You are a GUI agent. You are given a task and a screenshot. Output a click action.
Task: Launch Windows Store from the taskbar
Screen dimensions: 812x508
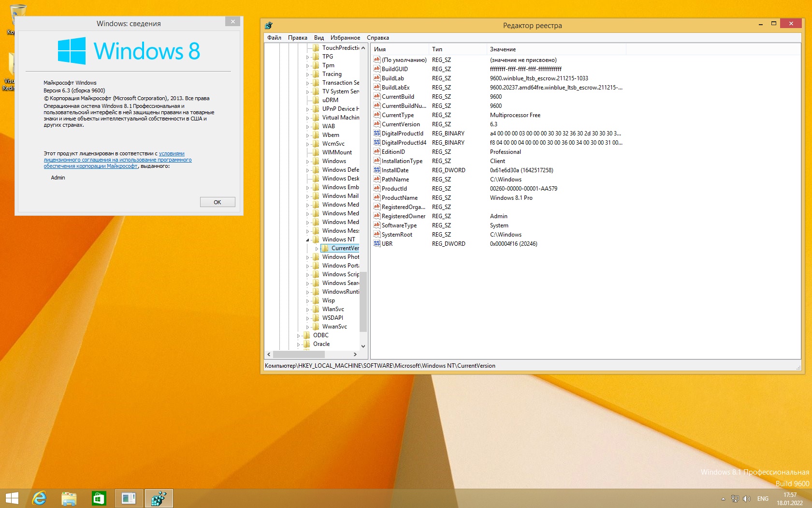point(99,498)
